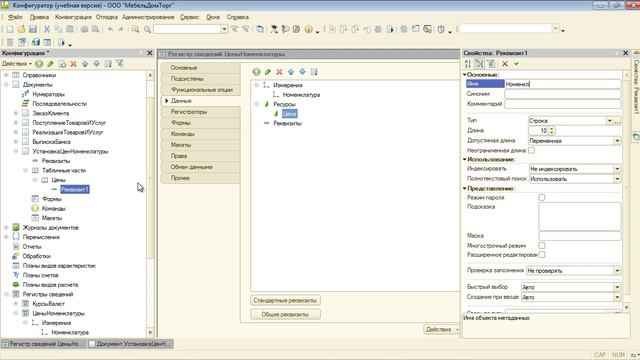Select Номенклатура under Измерения in register editor
Viewport: 640px width, 360px height.
coord(301,95)
